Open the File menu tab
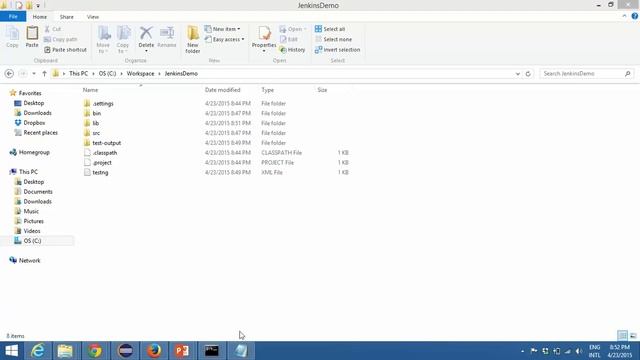 pyautogui.click(x=13, y=17)
